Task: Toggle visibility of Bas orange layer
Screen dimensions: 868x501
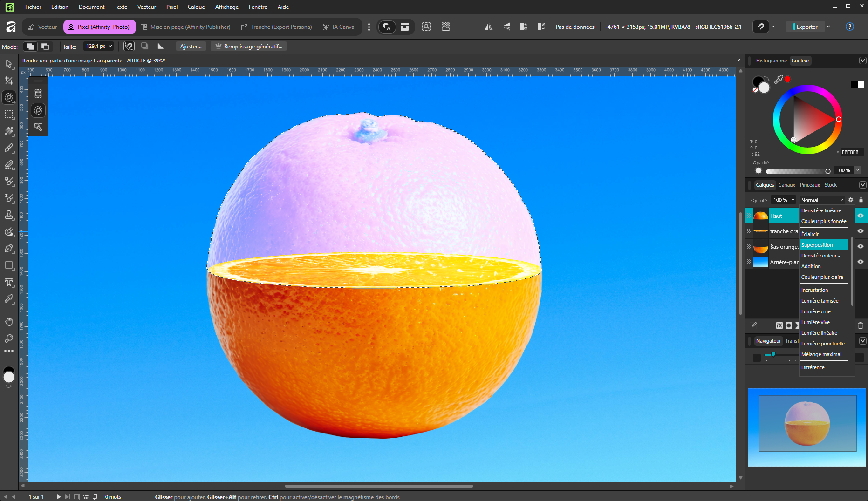Action: tap(861, 246)
